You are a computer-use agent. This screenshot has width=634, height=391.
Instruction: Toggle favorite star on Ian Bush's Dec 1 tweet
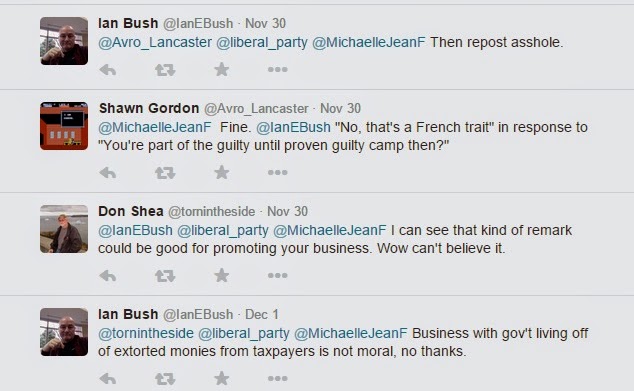click(222, 379)
